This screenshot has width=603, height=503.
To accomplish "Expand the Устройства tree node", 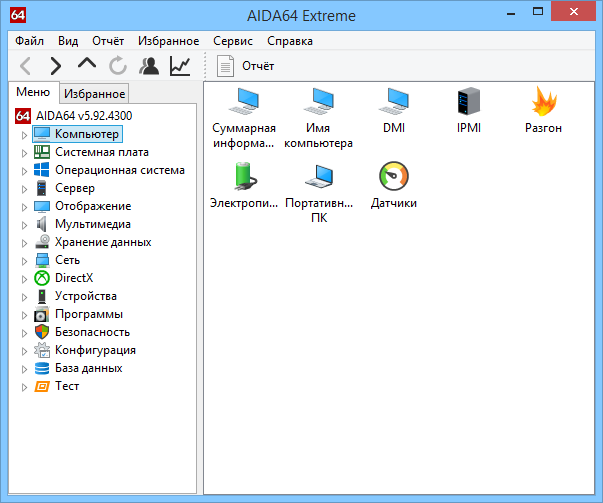I will 24,297.
